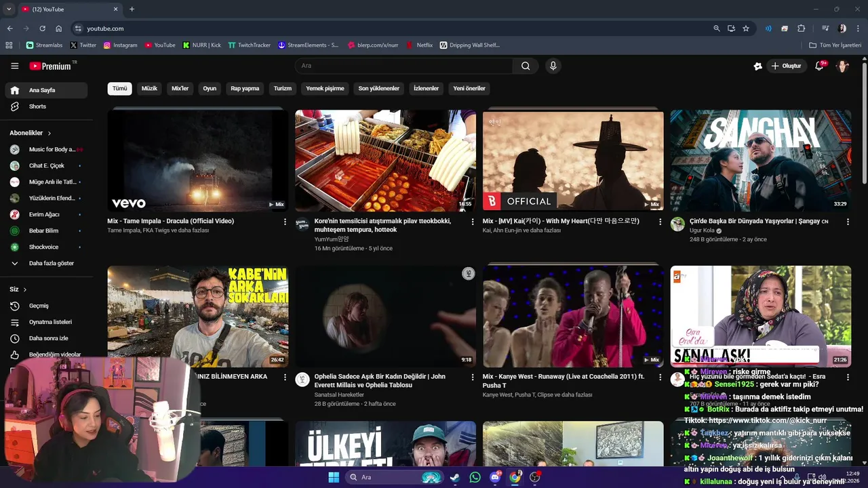Click the Oluştur create button

[x=786, y=66]
